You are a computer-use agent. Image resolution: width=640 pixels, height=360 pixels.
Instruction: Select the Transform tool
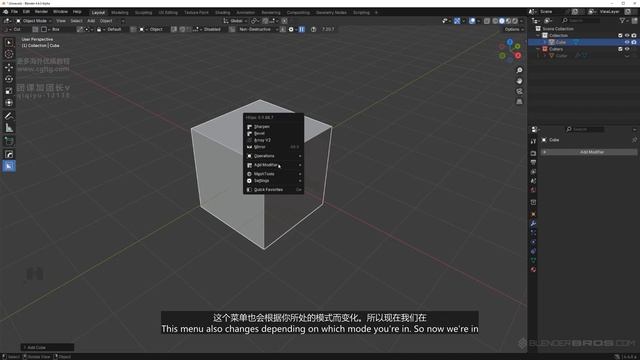[9, 103]
